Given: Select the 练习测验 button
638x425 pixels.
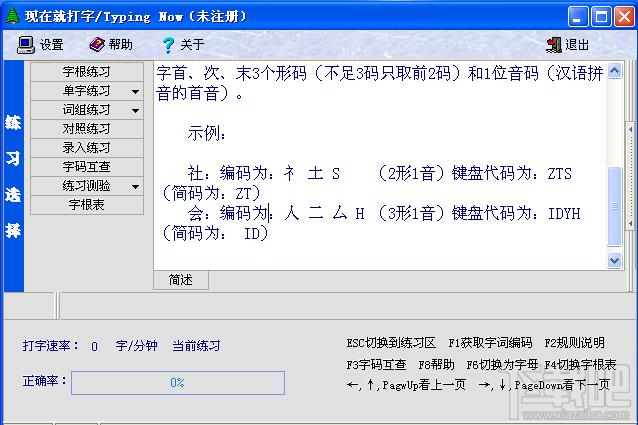Looking at the screenshot, I should tap(87, 186).
